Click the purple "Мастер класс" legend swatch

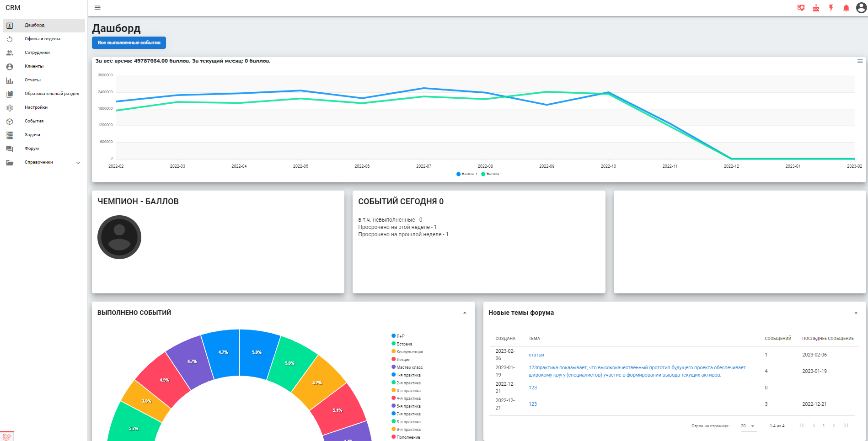[x=393, y=367]
